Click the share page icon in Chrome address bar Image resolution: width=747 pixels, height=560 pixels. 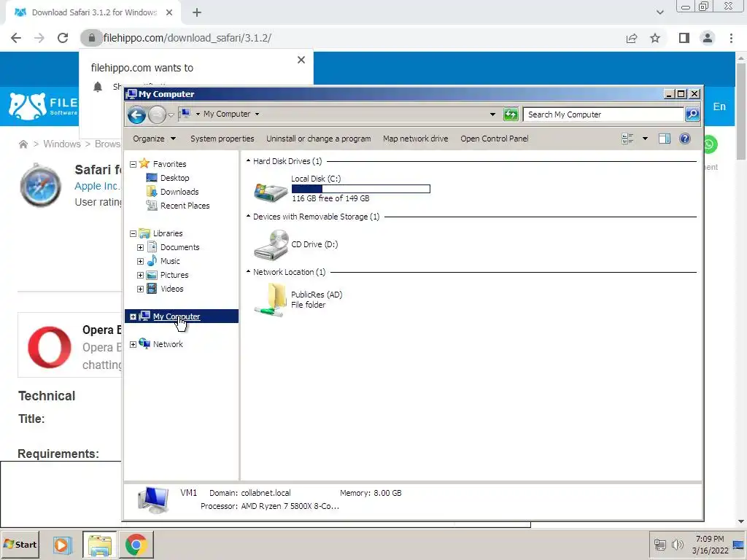(x=632, y=38)
